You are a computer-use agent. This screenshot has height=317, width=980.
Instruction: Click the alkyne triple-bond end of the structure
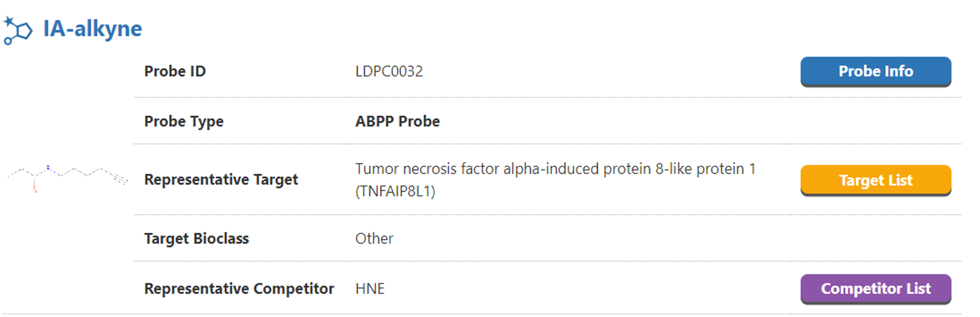click(x=122, y=180)
